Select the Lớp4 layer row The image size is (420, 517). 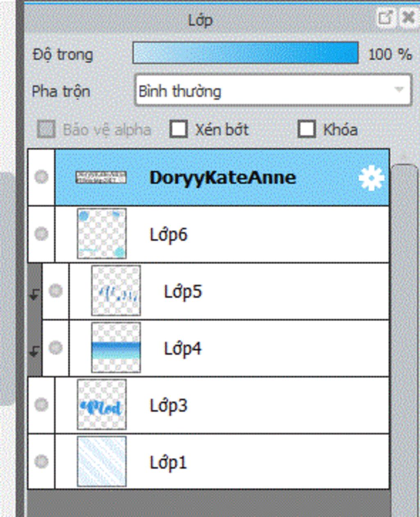(x=215, y=348)
